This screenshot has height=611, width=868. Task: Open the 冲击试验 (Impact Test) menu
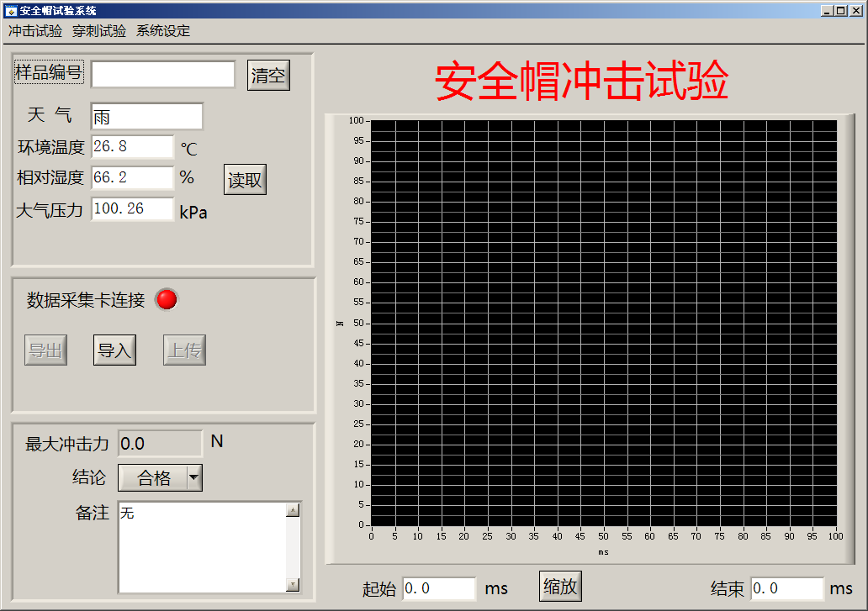pyautogui.click(x=34, y=30)
